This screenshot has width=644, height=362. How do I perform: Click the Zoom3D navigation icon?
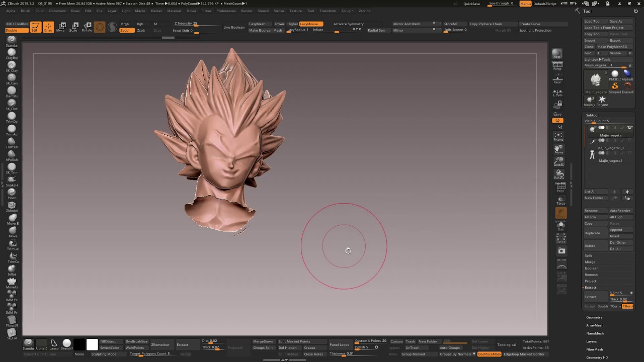[x=559, y=161]
